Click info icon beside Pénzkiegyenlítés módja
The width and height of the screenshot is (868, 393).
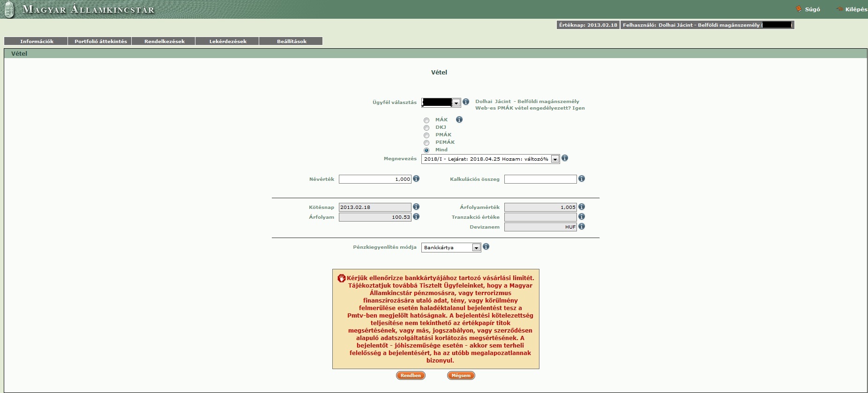[x=486, y=246]
